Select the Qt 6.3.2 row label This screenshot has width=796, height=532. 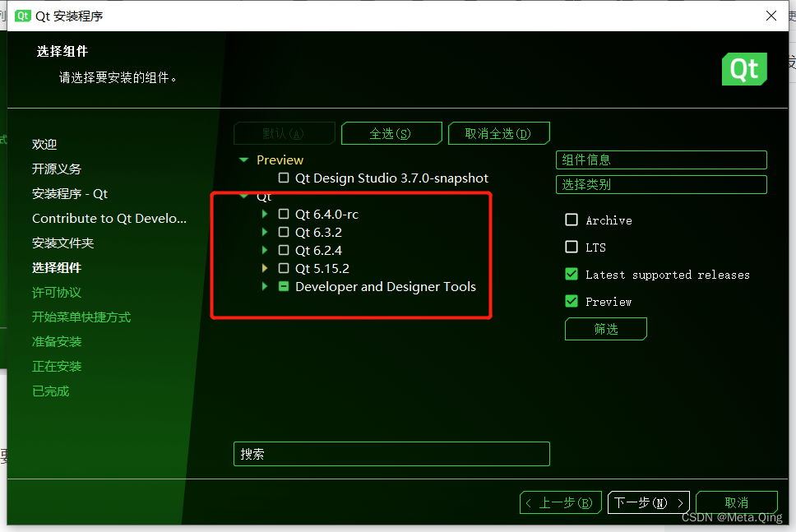point(318,233)
